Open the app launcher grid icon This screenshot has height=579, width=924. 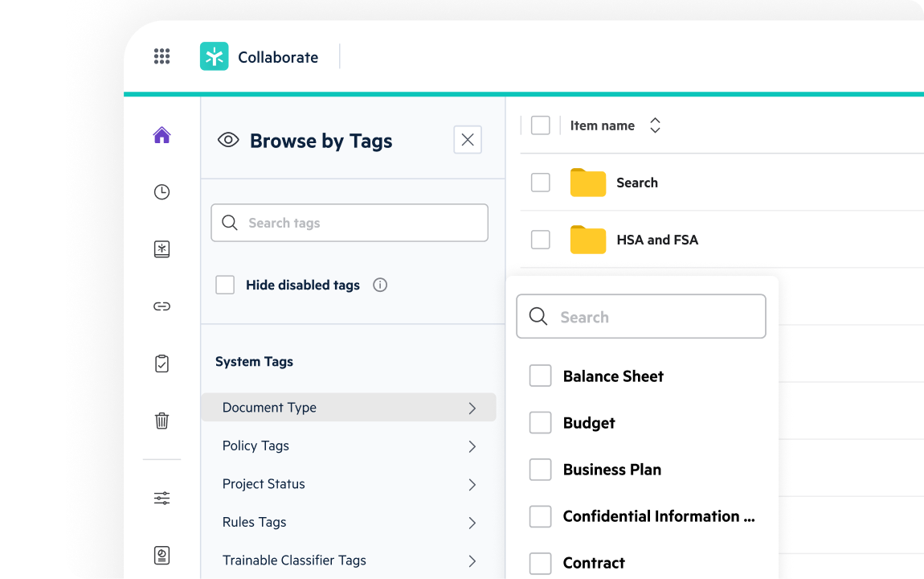(162, 56)
